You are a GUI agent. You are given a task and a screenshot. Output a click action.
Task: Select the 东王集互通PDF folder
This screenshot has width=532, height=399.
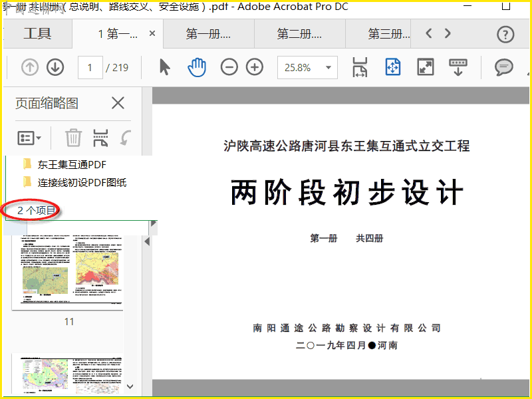pyautogui.click(x=65, y=164)
